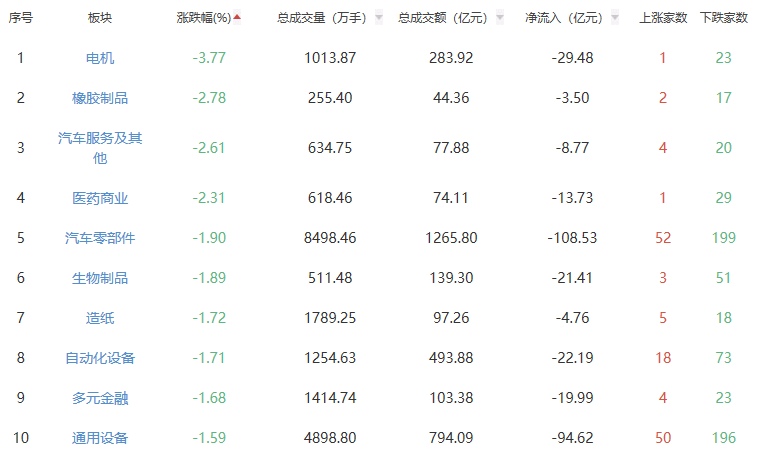Sort by the 下跌家数 column header

click(x=724, y=18)
